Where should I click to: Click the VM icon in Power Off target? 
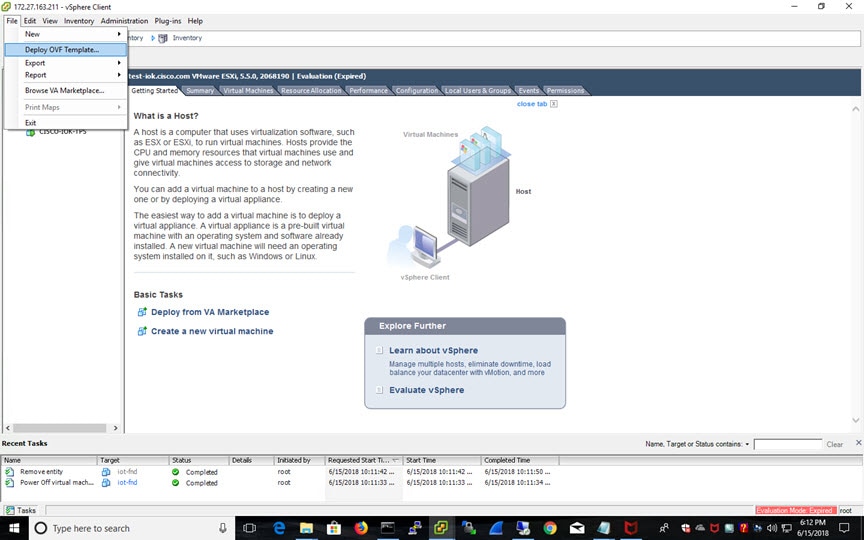point(106,483)
